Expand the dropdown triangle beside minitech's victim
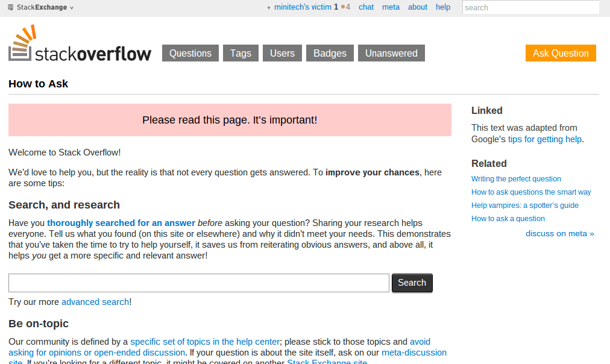The image size is (610, 364). point(268,8)
